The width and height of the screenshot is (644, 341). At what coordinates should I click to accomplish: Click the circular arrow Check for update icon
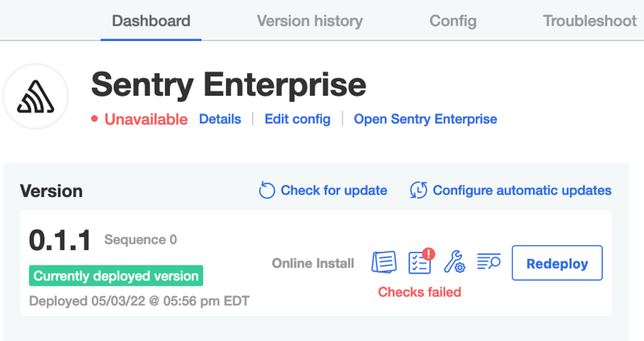[x=266, y=191]
